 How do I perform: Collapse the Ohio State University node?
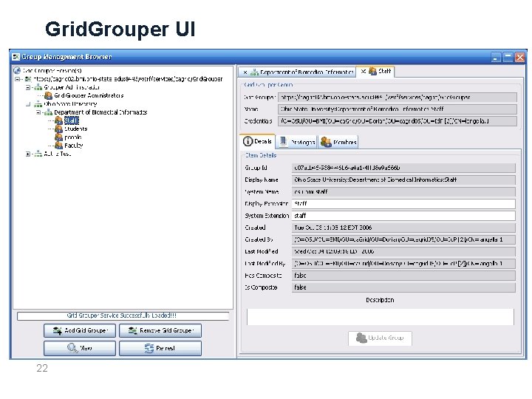click(28, 104)
